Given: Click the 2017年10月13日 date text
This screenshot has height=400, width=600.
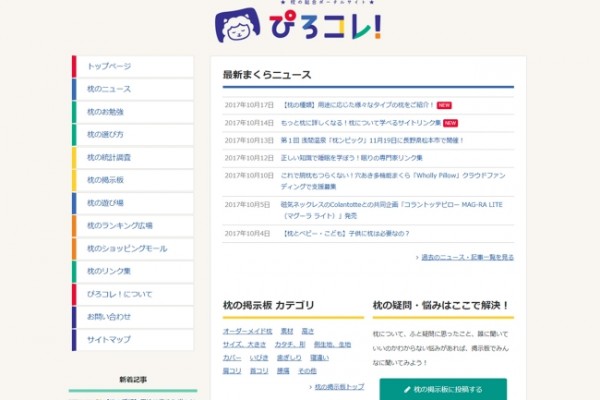Looking at the screenshot, I should pos(249,140).
